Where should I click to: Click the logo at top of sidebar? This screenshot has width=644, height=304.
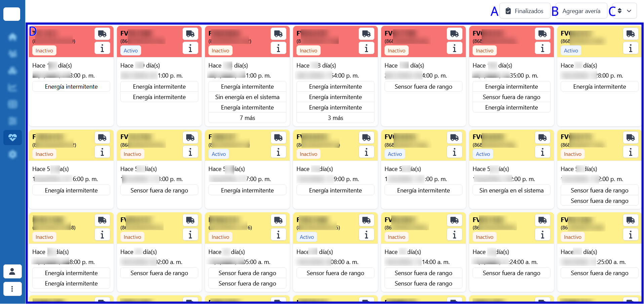click(12, 14)
